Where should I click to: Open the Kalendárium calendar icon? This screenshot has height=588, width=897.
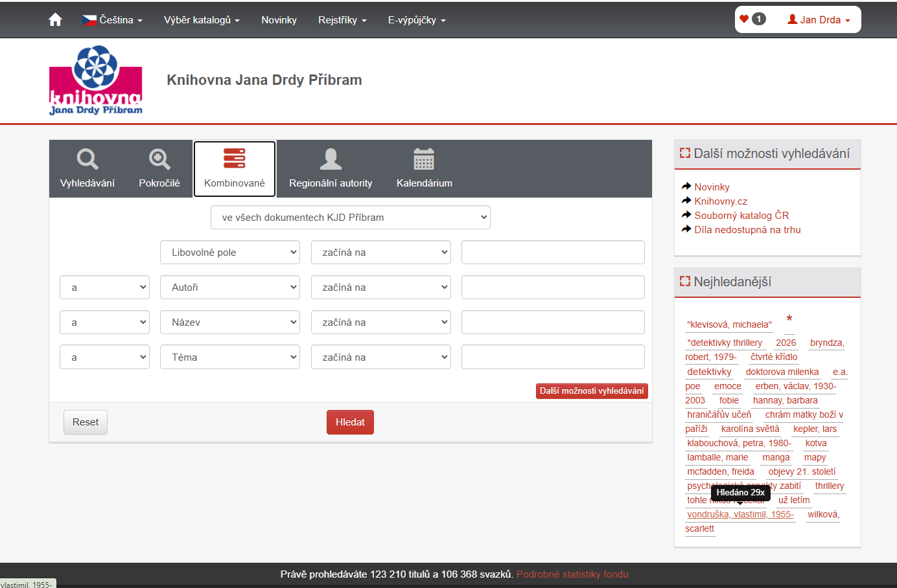(x=424, y=159)
